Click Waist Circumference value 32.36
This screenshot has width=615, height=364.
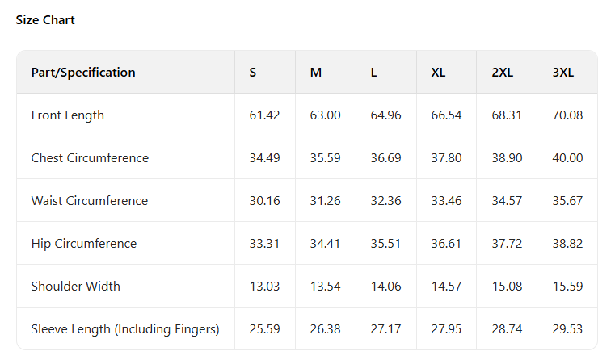(385, 201)
